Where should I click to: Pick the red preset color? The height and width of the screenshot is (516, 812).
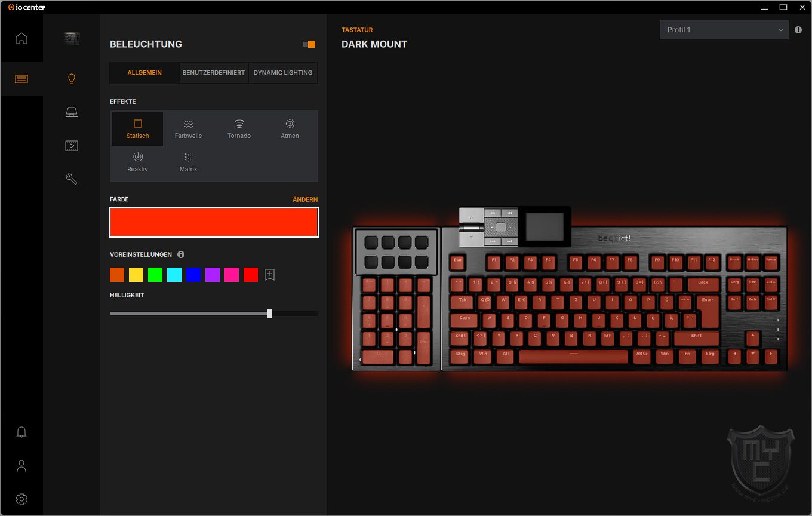251,275
